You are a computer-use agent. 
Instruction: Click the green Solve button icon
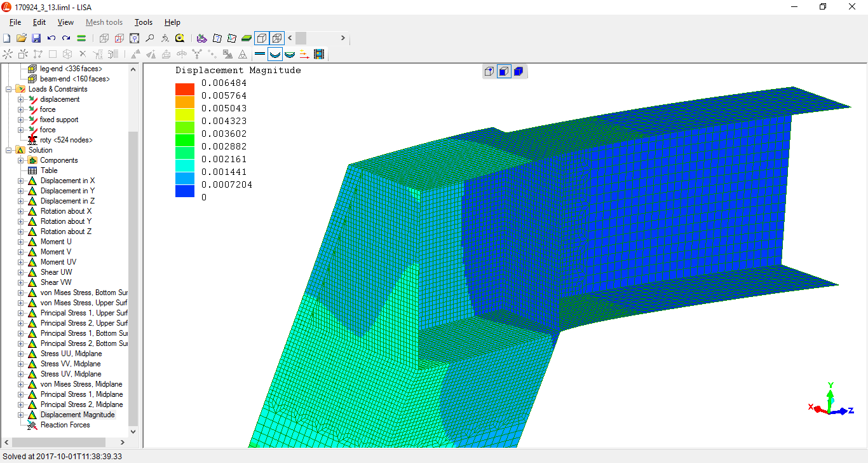tap(81, 38)
